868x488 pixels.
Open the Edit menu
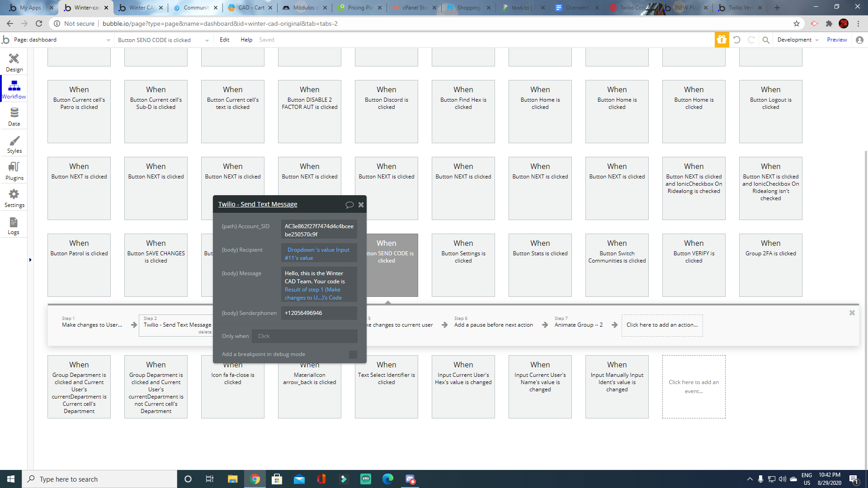pyautogui.click(x=225, y=40)
